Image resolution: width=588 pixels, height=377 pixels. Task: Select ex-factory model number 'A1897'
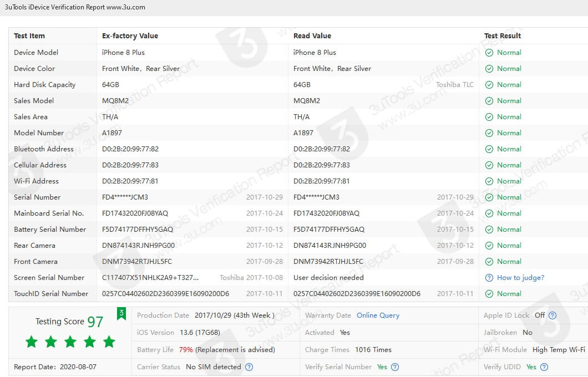(x=111, y=133)
